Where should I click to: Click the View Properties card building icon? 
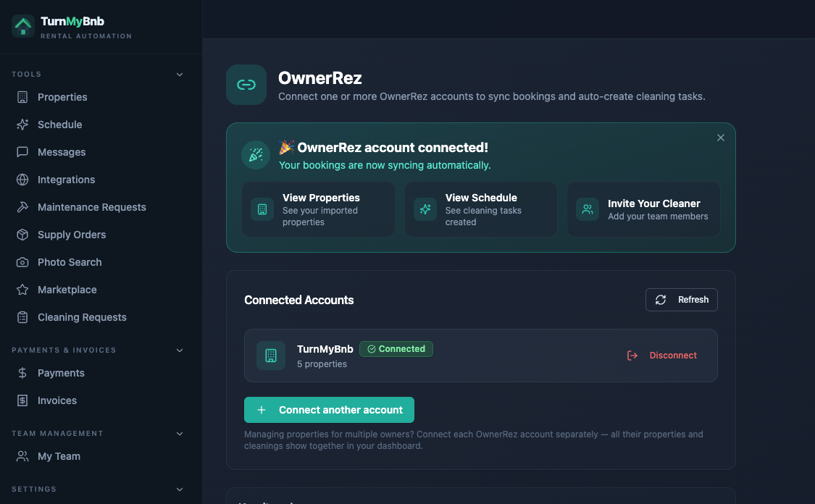262,209
